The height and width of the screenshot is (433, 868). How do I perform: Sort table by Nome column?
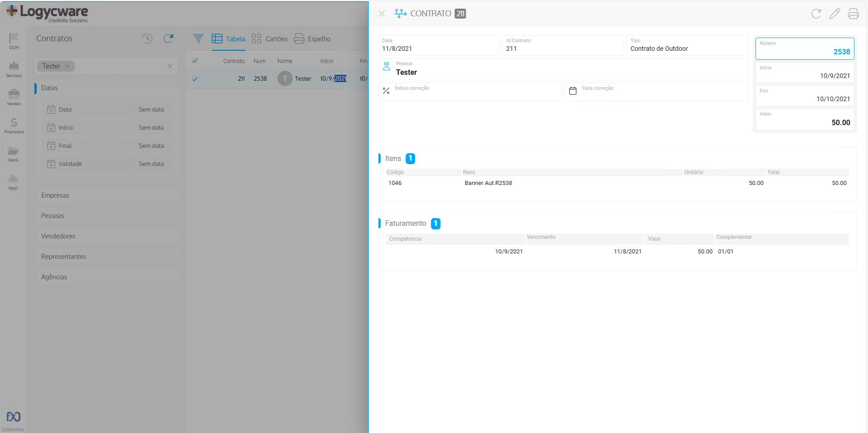pos(285,61)
